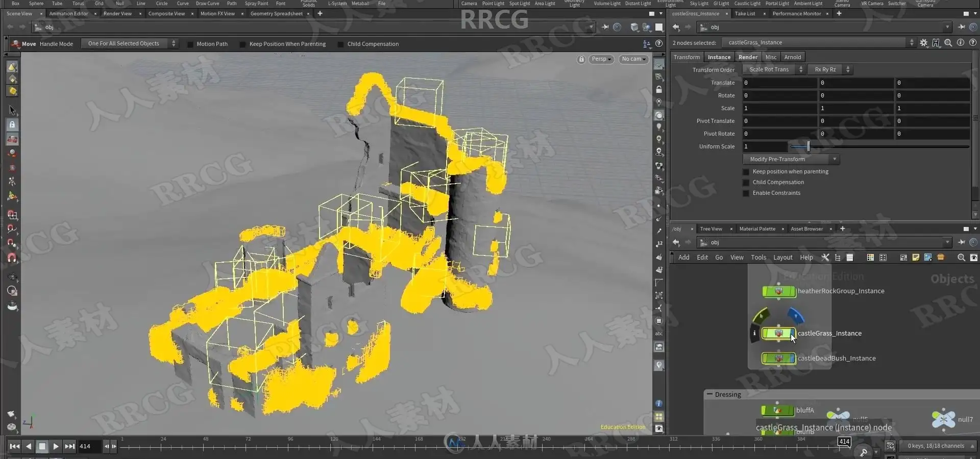
Task: Open Scale Rot Trans order dropdown
Action: point(774,70)
